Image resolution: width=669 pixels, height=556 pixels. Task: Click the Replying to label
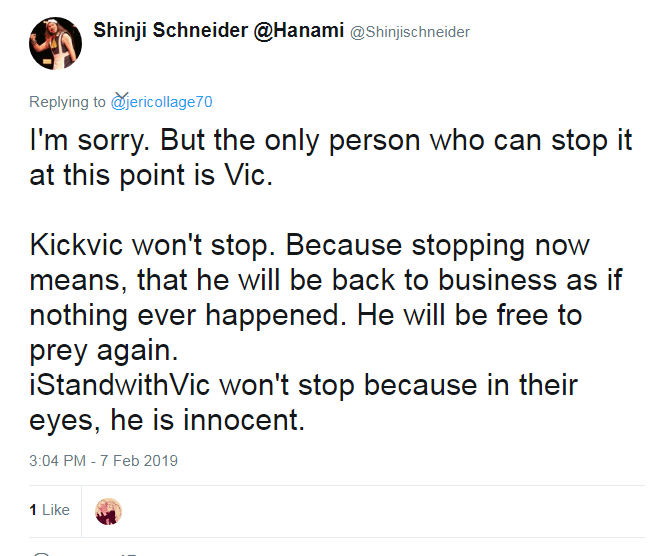(67, 102)
